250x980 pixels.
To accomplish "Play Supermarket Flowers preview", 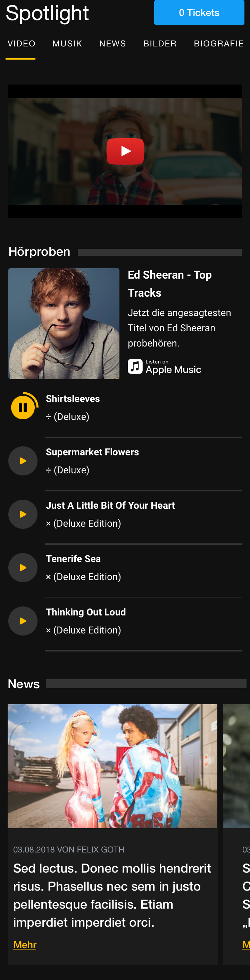I will pyautogui.click(x=23, y=461).
